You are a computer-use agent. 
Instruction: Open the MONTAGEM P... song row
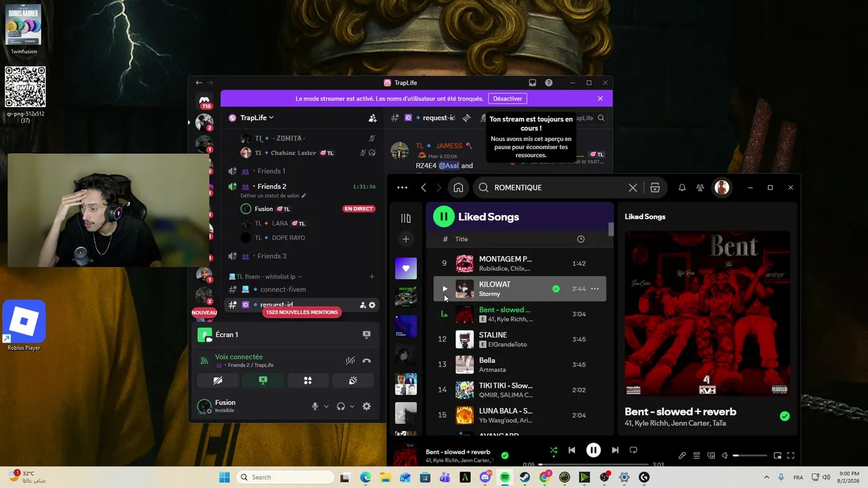click(519, 264)
